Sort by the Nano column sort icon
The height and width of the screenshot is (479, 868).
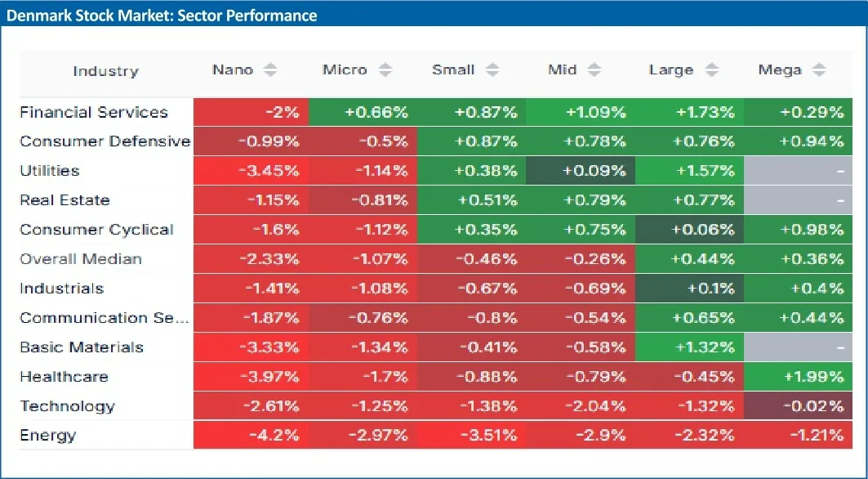(x=270, y=70)
